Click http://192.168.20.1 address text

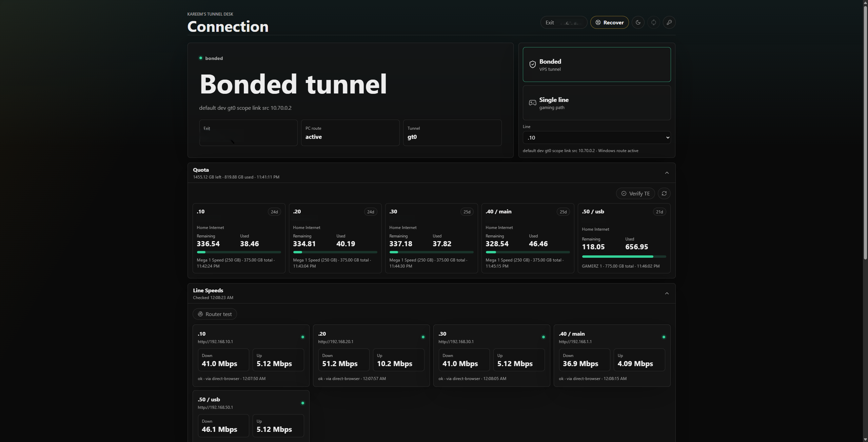pos(336,341)
